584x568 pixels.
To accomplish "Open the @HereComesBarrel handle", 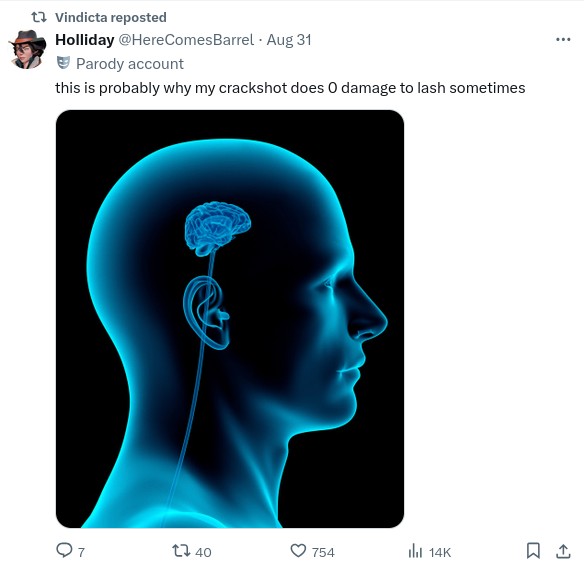I will pos(186,40).
